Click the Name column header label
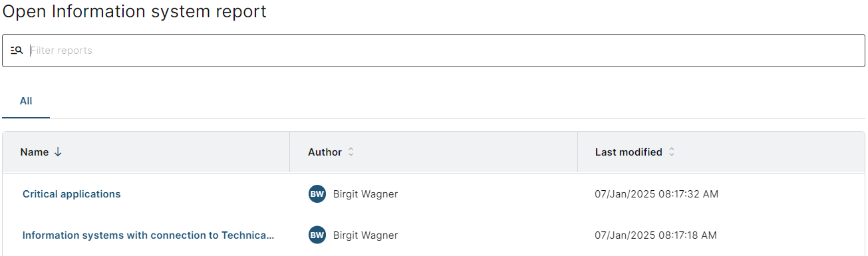Image resolution: width=868 pixels, height=256 pixels. [x=35, y=152]
